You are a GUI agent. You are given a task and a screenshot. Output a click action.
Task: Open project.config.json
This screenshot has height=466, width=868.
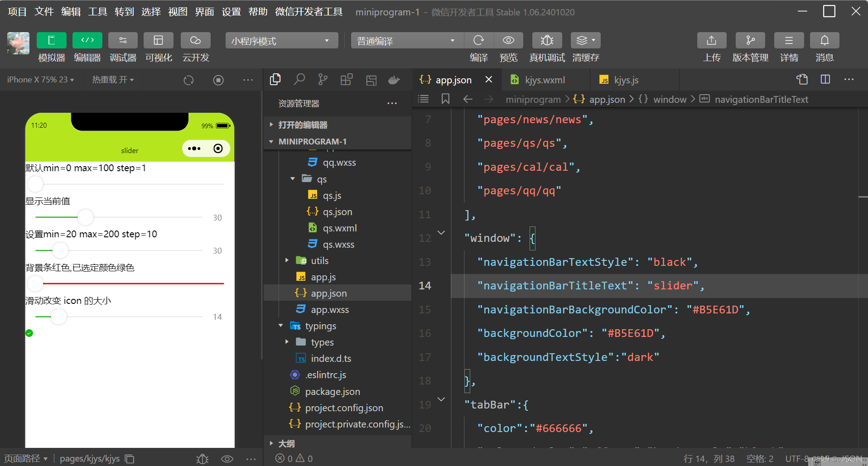tap(344, 408)
